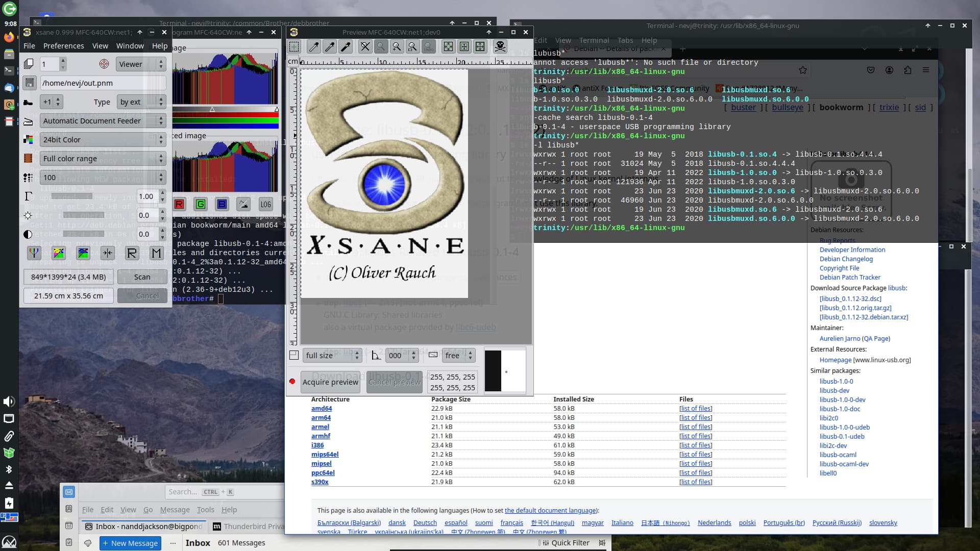The image size is (980, 551).
Task: Click the /home/nevj/out.pnm filename field
Action: point(102,83)
